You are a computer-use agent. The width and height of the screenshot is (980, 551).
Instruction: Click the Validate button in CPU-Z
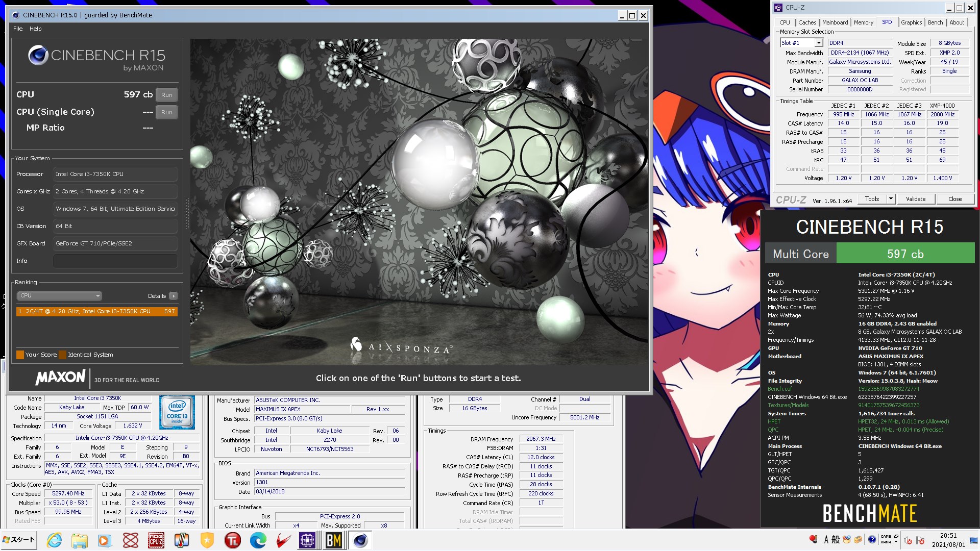point(916,199)
